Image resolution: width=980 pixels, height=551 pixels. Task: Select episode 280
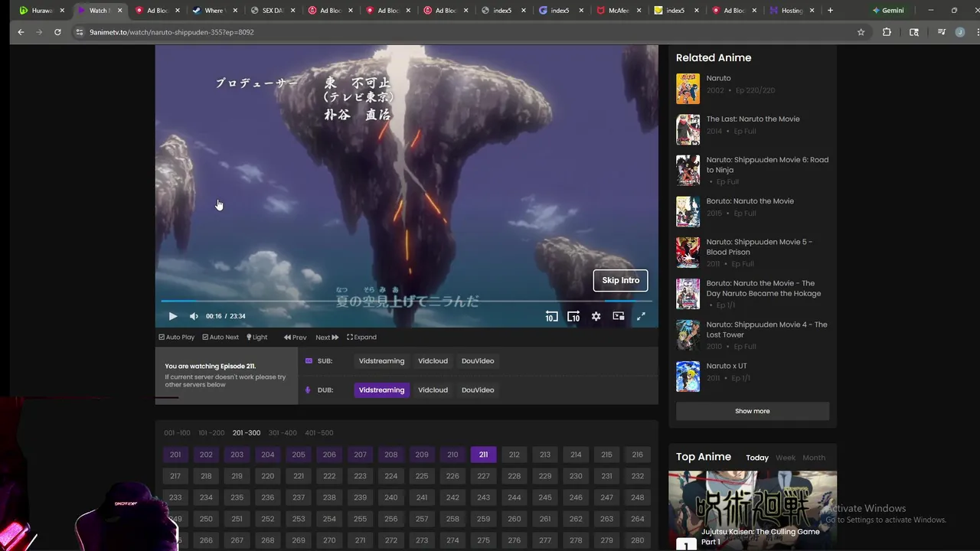[637, 540]
